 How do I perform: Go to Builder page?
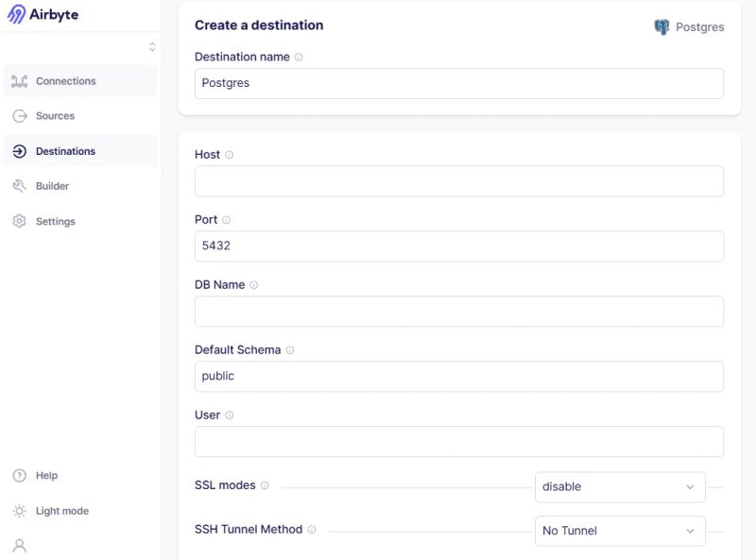pyautogui.click(x=80, y=186)
